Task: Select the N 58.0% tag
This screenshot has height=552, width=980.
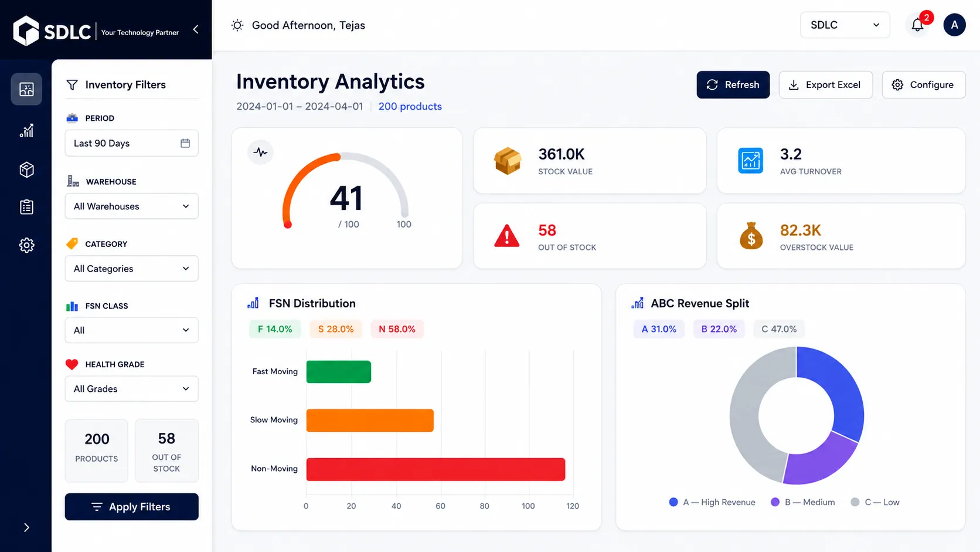Action: point(397,329)
